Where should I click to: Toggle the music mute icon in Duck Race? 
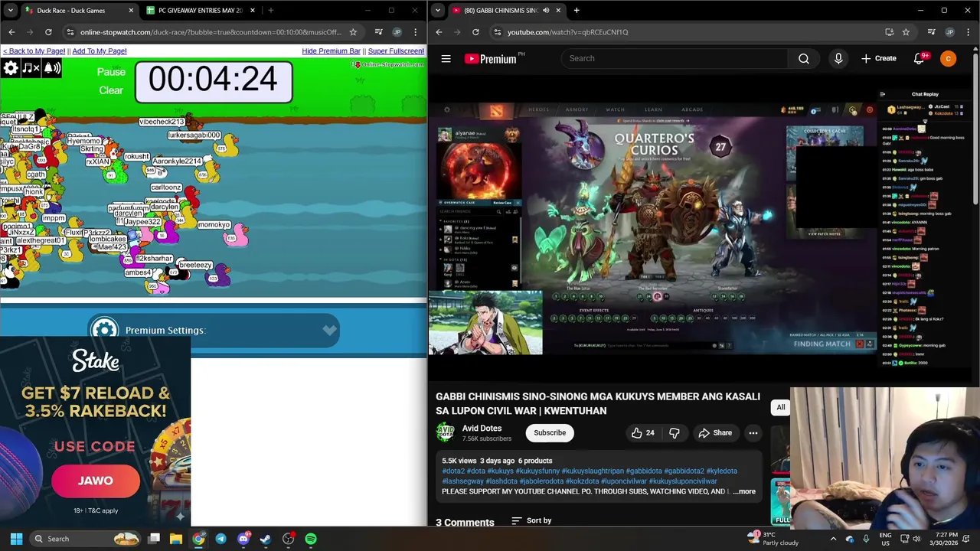click(31, 68)
